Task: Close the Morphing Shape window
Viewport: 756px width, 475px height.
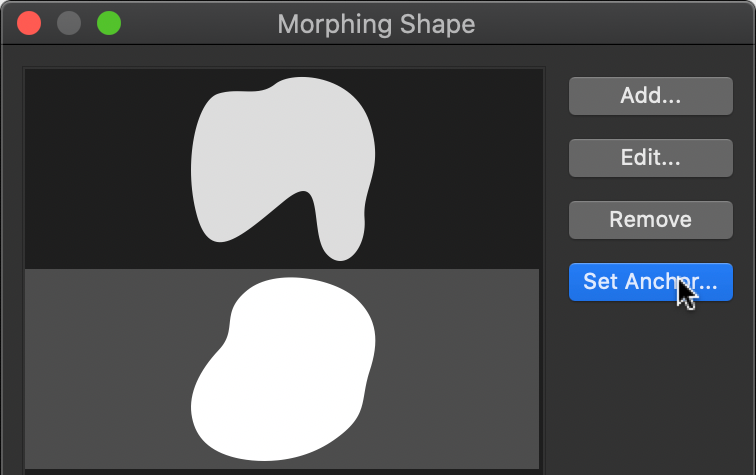Action: point(29,23)
